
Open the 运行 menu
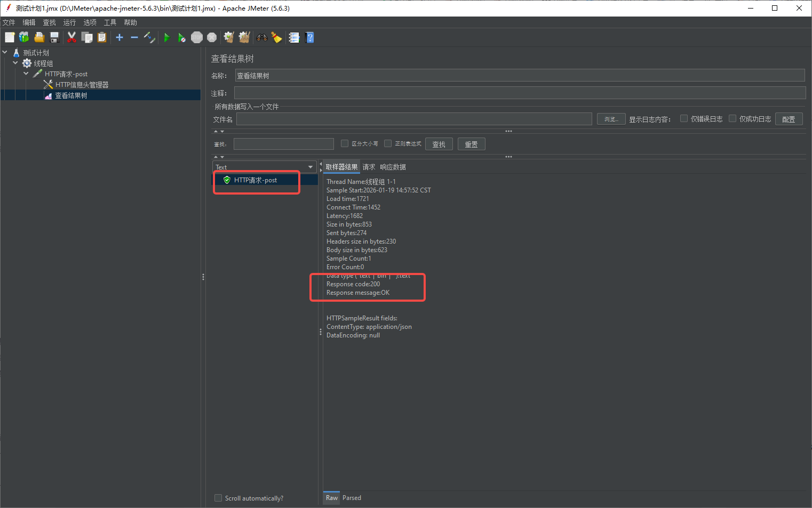[69, 22]
